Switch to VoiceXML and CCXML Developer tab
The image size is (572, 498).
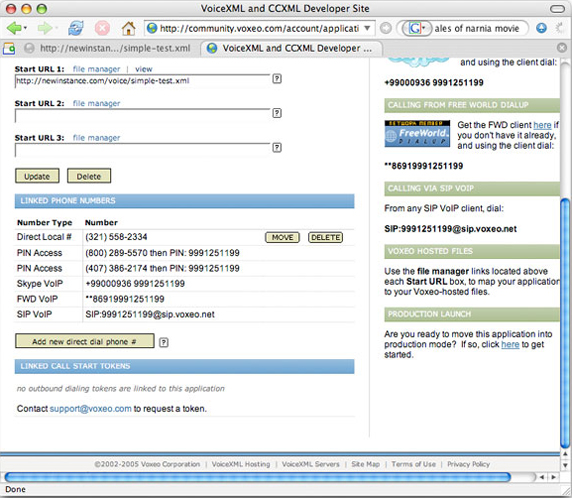pos(292,48)
